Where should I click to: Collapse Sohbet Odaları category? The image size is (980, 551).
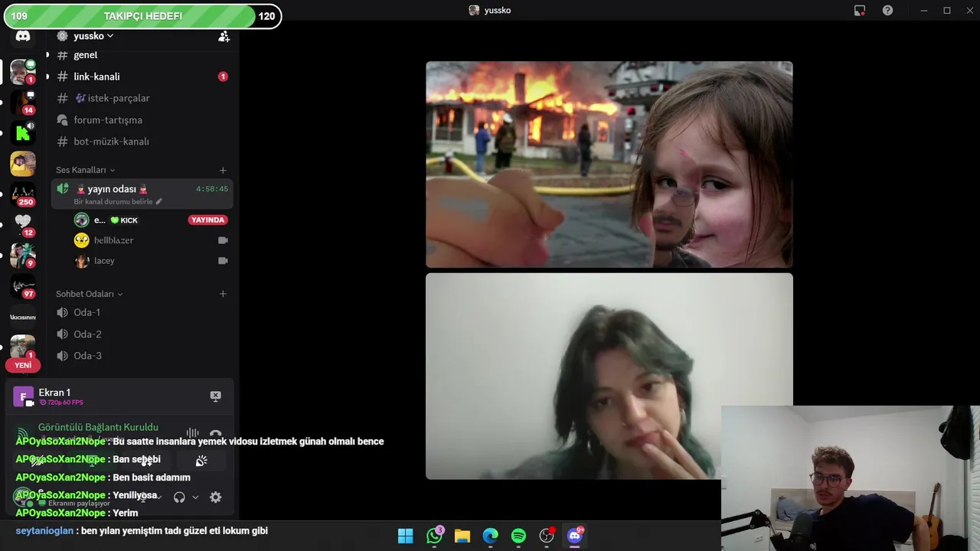pos(89,294)
